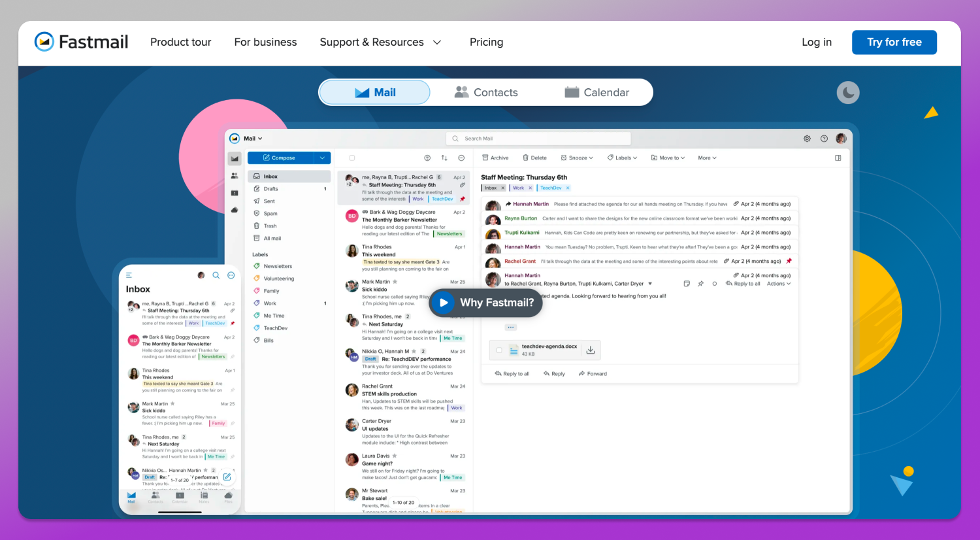Switch to the Calendar tab
This screenshot has width=980, height=540.
click(x=597, y=92)
